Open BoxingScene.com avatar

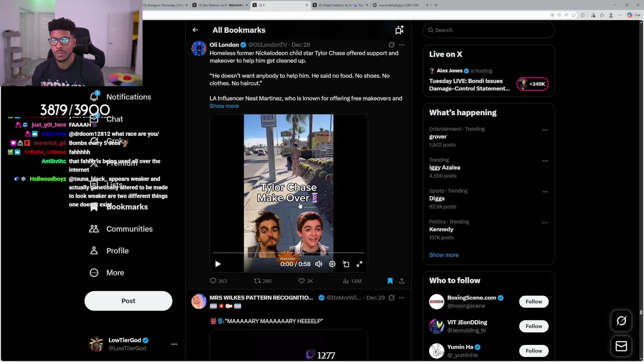[x=437, y=302]
